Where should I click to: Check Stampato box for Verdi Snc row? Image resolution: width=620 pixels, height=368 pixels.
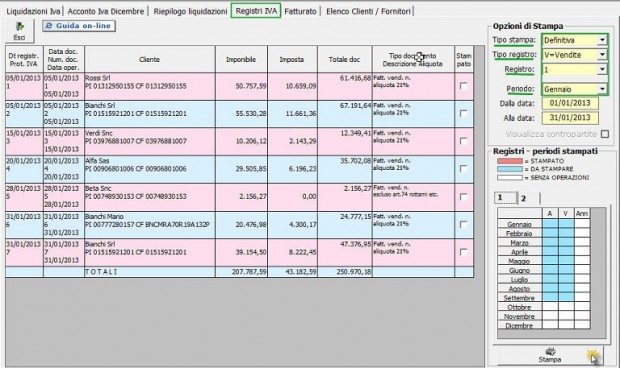(x=463, y=141)
